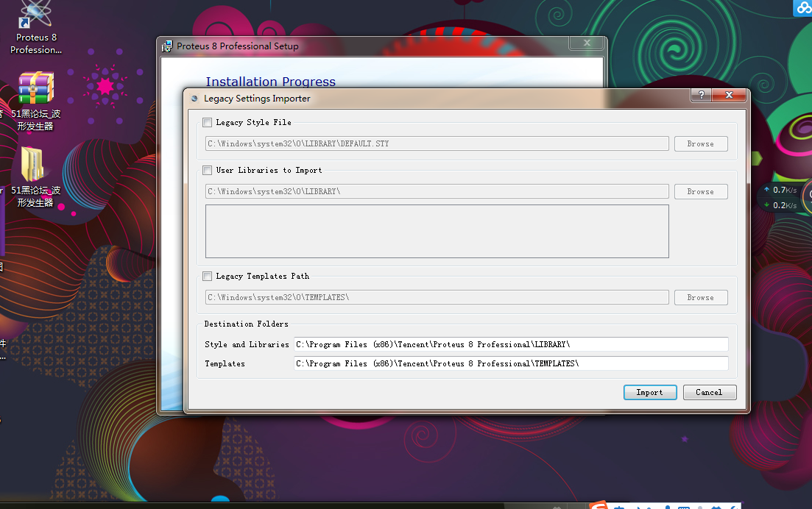Click the Legacy Settings Importer title bar icon

(x=194, y=99)
